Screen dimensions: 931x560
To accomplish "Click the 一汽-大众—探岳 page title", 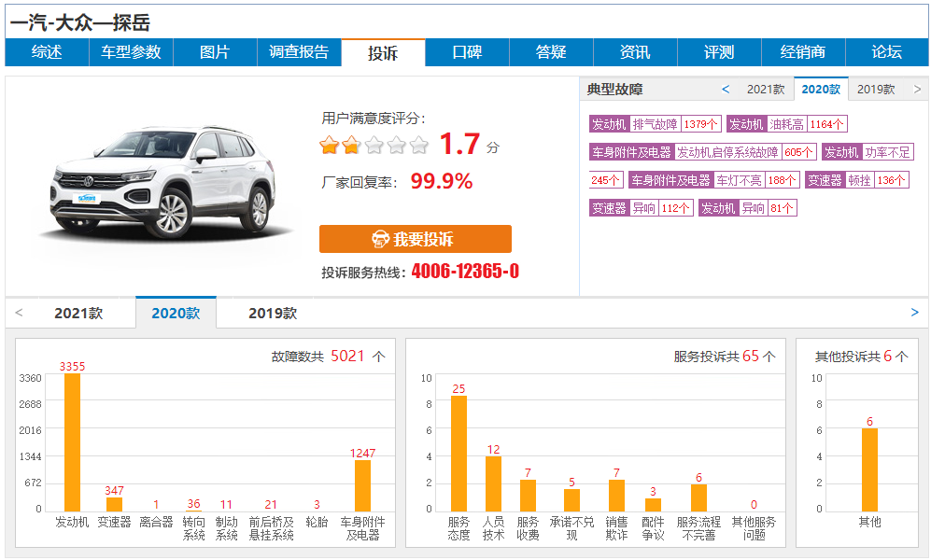I will [x=80, y=22].
